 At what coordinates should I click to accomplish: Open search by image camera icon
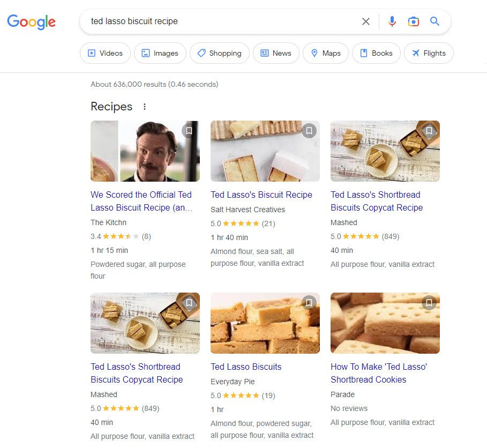coord(413,21)
